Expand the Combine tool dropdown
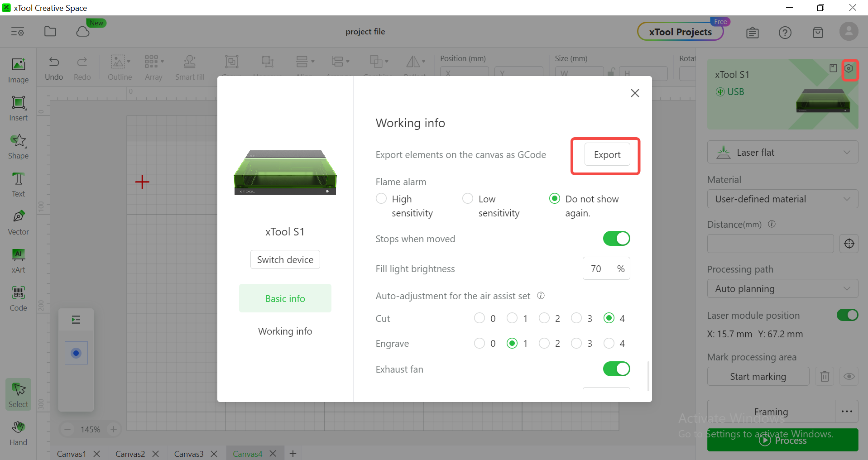This screenshot has width=868, height=460. pos(387,62)
